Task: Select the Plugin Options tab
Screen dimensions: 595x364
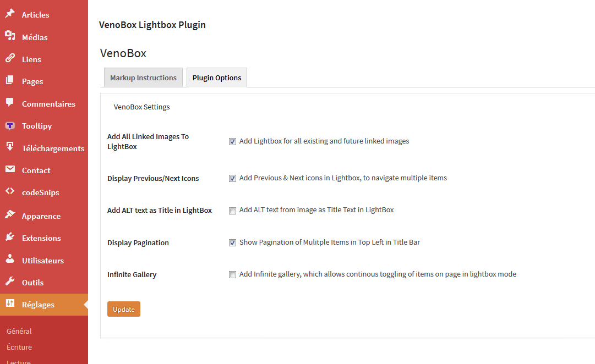Action: click(x=217, y=78)
